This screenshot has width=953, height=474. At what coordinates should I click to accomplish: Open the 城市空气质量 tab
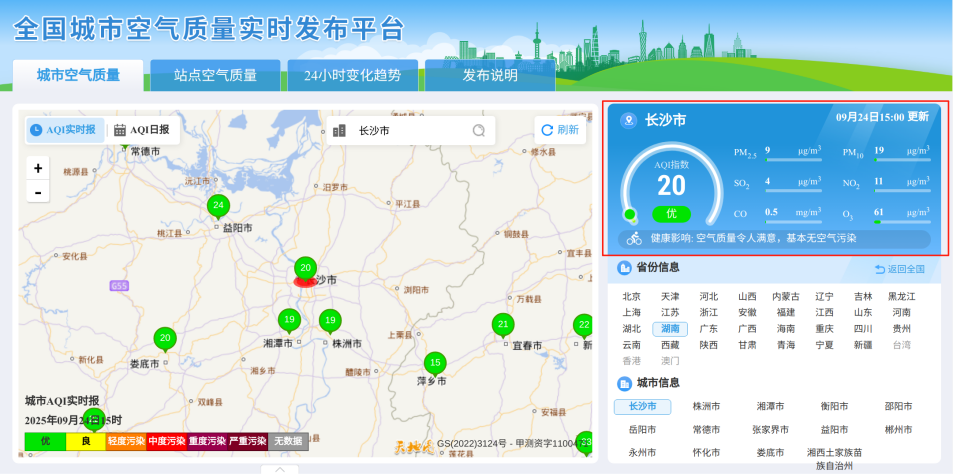tap(78, 75)
